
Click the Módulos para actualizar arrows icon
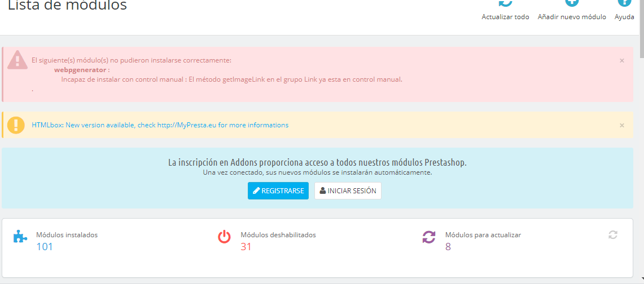429,237
